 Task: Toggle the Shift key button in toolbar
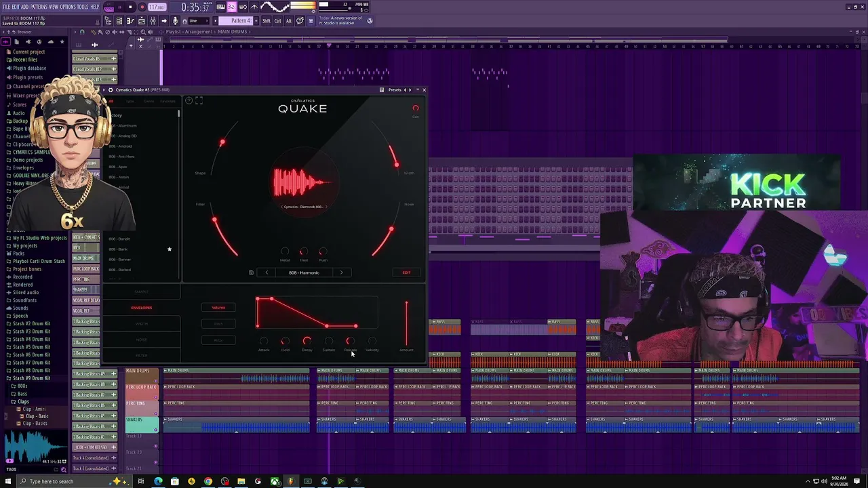tap(267, 21)
